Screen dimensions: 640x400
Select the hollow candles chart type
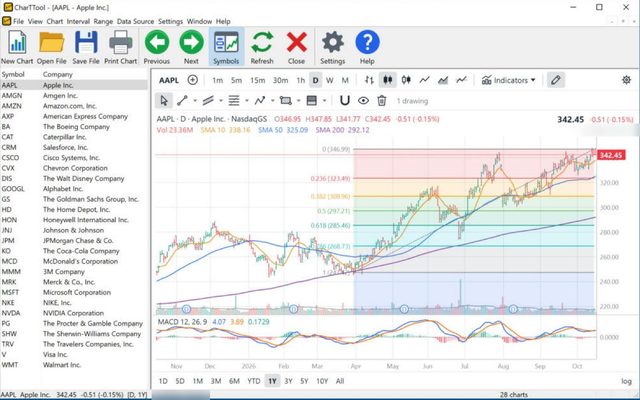[406, 80]
